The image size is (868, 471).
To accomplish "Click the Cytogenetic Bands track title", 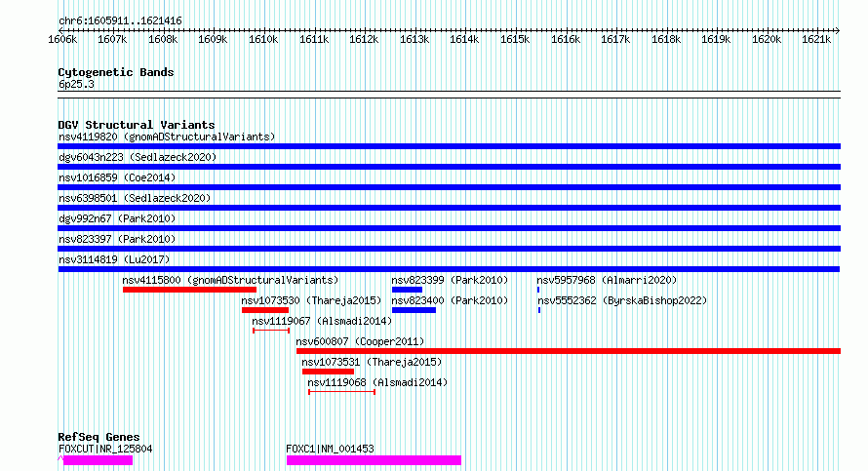I will point(116,72).
